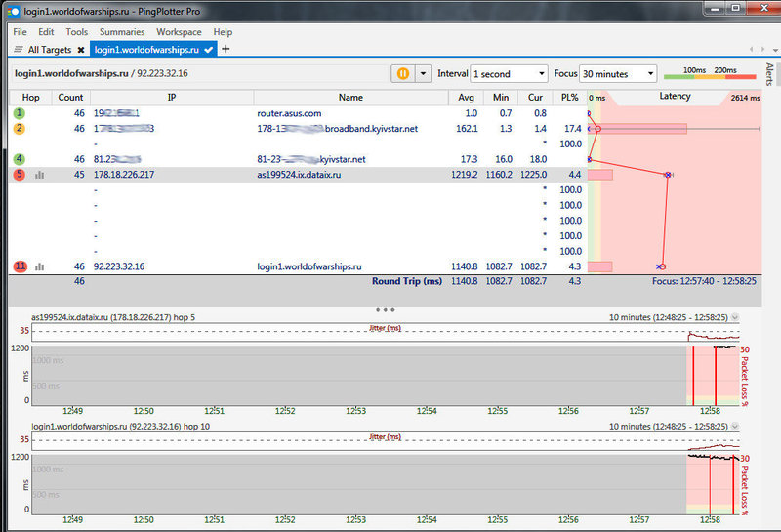The width and height of the screenshot is (781, 532).
Task: Click the Avg column header
Action: [x=466, y=98]
